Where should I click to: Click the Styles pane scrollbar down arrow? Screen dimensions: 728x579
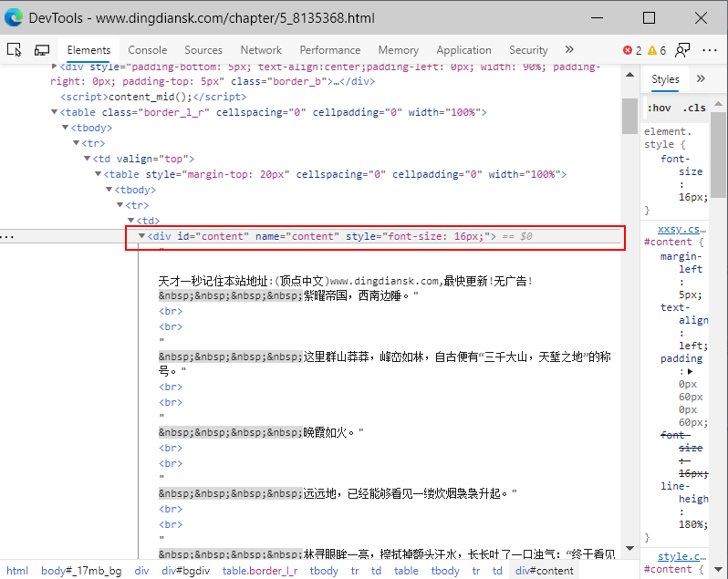pos(718,569)
